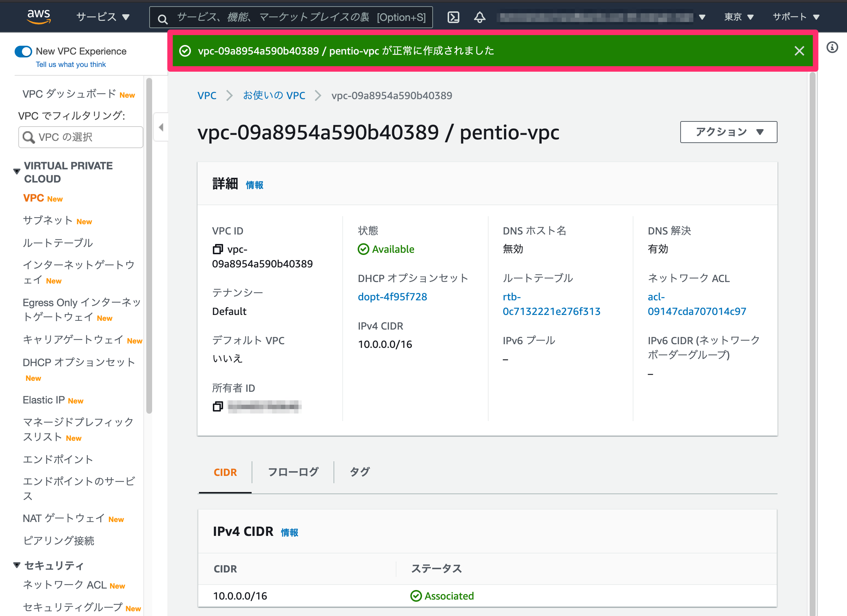Collapse the left navigation panel arrow
The width and height of the screenshot is (847, 616).
[x=161, y=127]
